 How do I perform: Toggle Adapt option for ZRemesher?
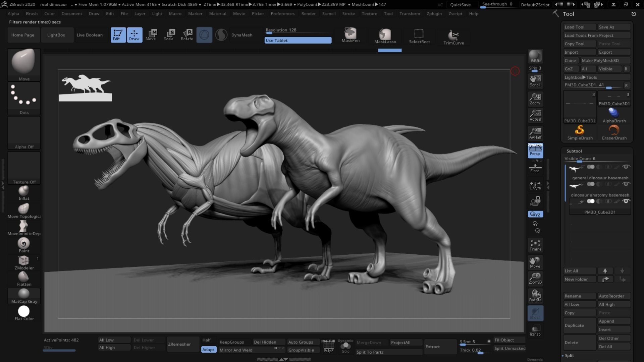coord(208,350)
